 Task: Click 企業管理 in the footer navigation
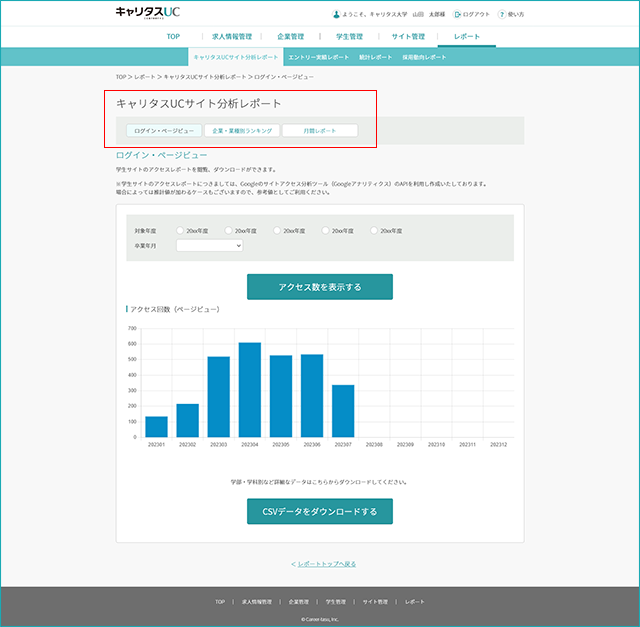point(299,602)
